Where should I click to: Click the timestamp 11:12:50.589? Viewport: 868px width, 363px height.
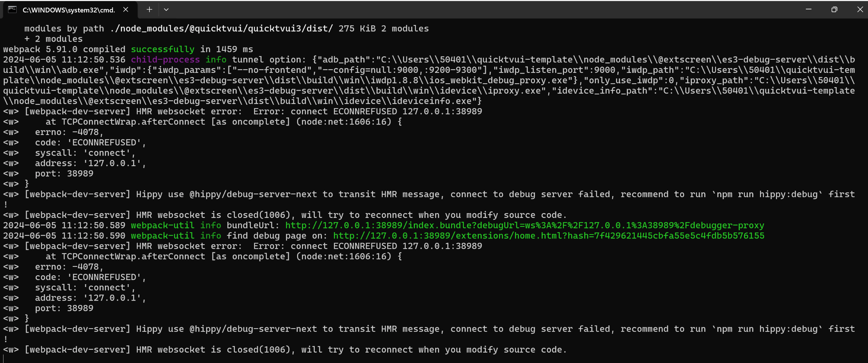tap(93, 226)
